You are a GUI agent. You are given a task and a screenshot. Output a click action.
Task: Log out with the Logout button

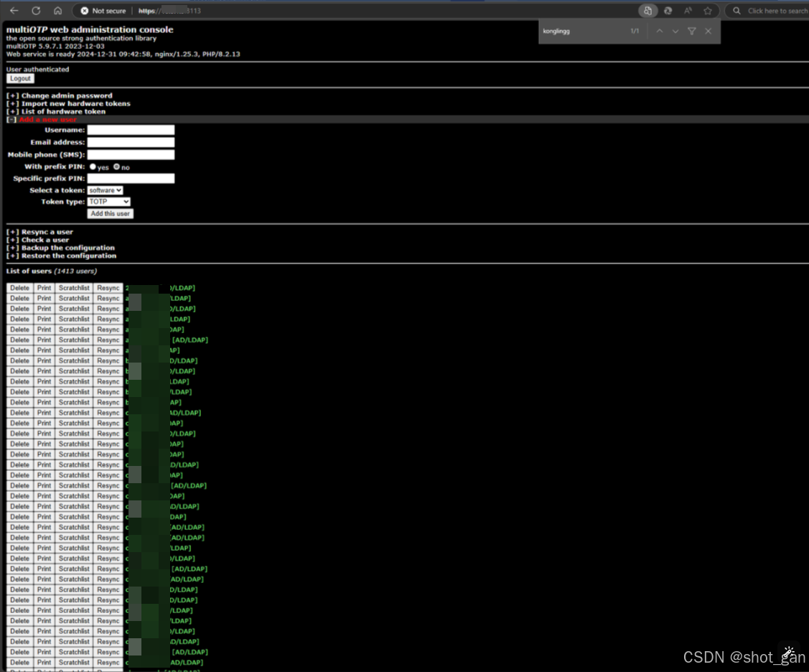[20, 78]
